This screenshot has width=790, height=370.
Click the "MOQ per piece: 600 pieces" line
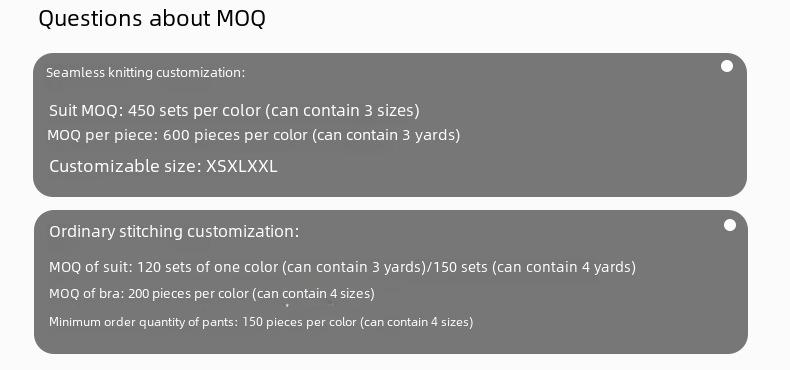[x=253, y=135]
